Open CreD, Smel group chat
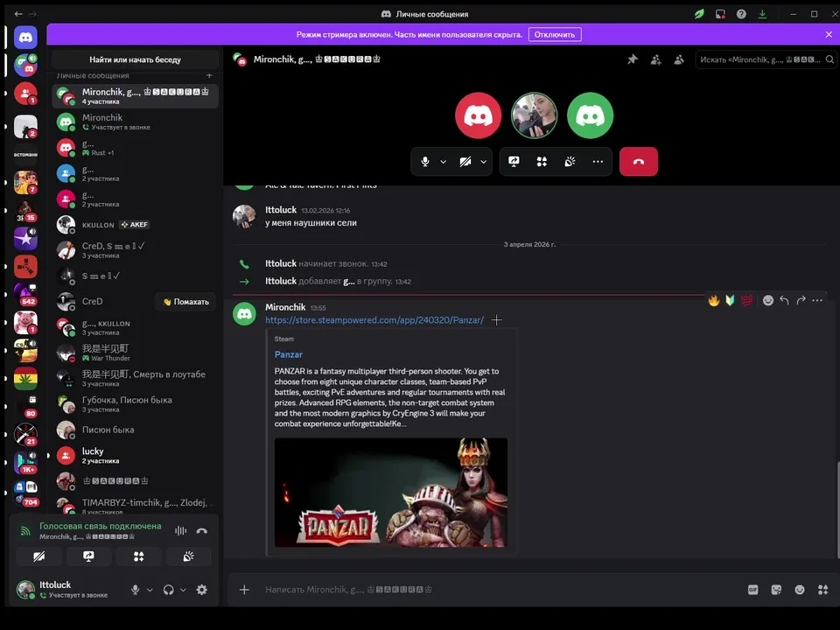 [x=135, y=250]
